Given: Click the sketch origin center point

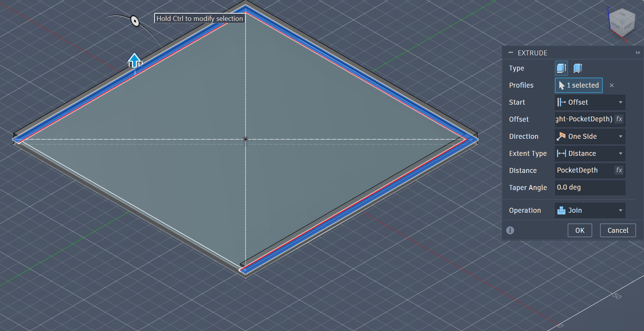Looking at the screenshot, I should (x=246, y=139).
